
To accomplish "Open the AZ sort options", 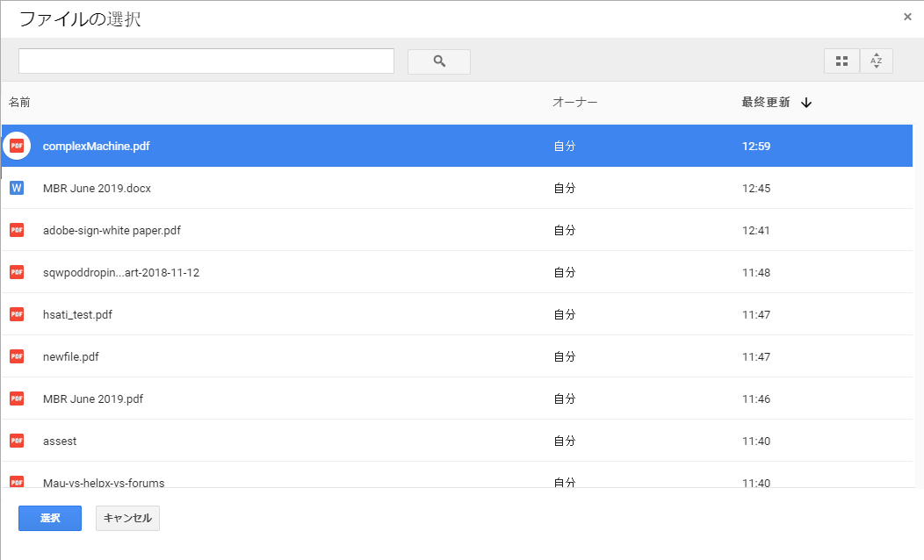I will [876, 61].
